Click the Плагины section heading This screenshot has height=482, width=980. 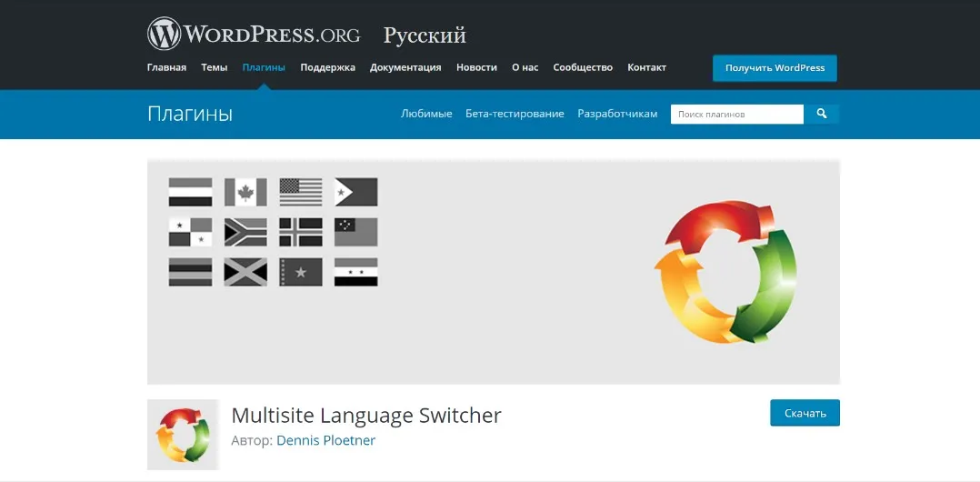[x=190, y=114]
